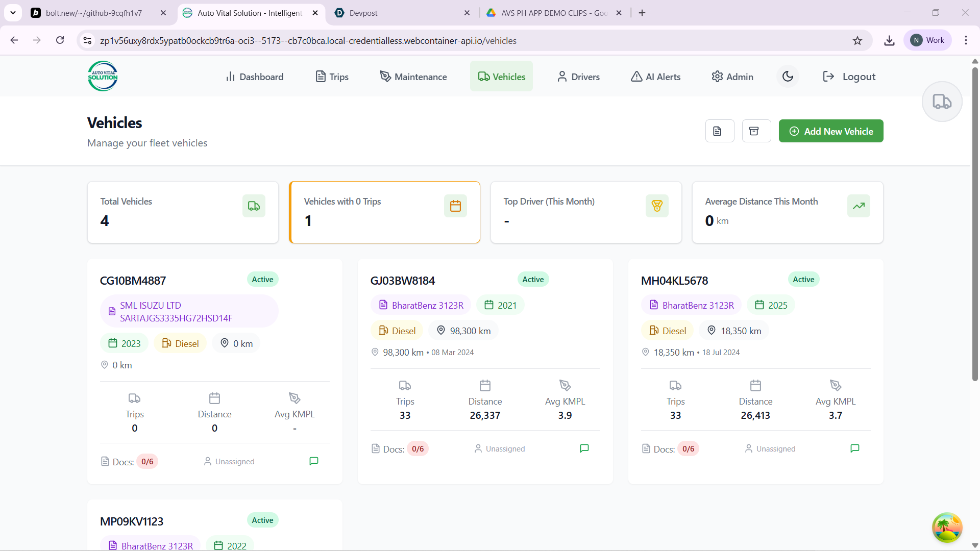This screenshot has height=551, width=980.
Task: Open the Chrome three-dot menu
Action: coord(966,40)
